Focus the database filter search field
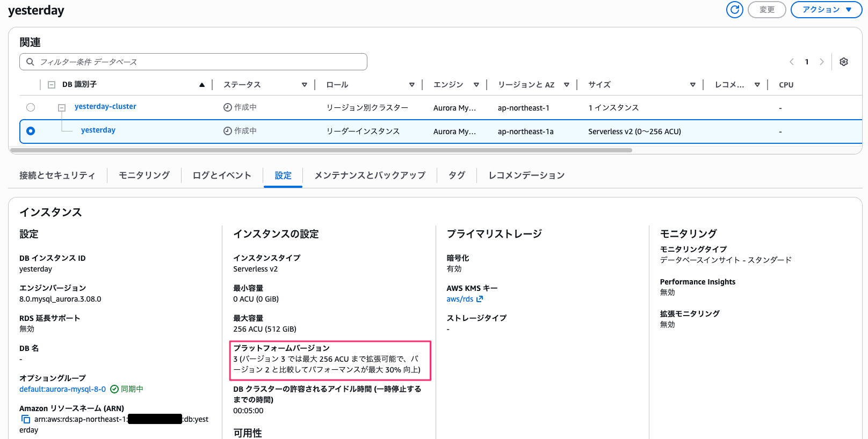Screen dimensions: 868x439 [x=199, y=62]
